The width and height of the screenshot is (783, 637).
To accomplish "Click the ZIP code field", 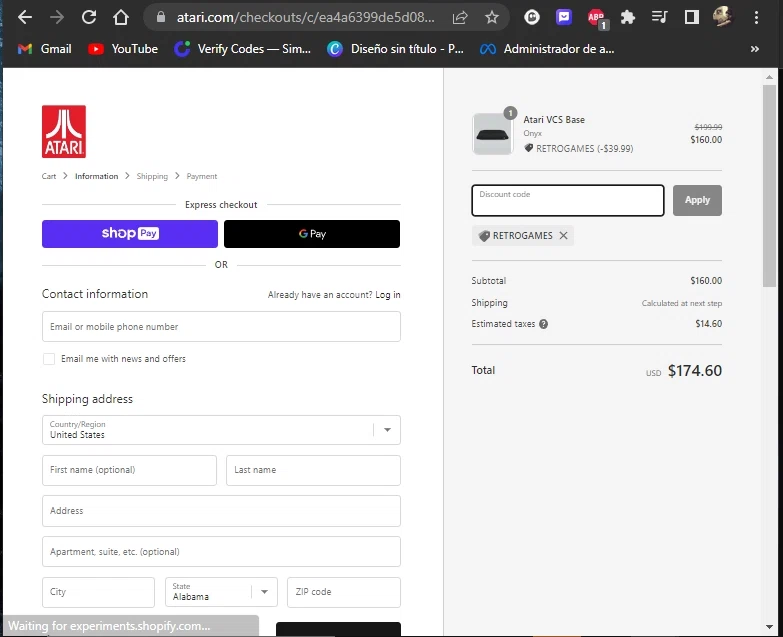I will coord(344,592).
